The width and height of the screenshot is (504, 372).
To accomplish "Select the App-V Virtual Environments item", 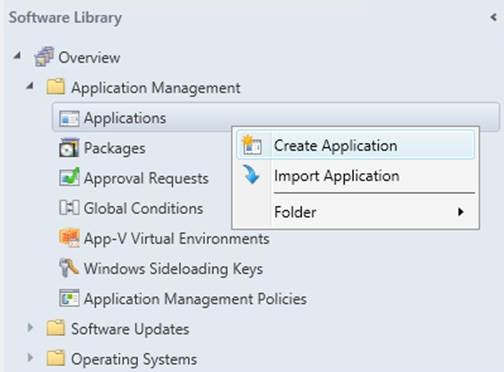I will (x=177, y=239).
